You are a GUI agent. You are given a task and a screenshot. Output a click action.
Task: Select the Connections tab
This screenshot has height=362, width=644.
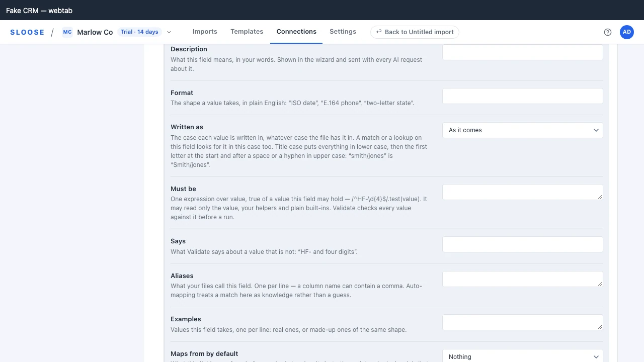coord(296,32)
